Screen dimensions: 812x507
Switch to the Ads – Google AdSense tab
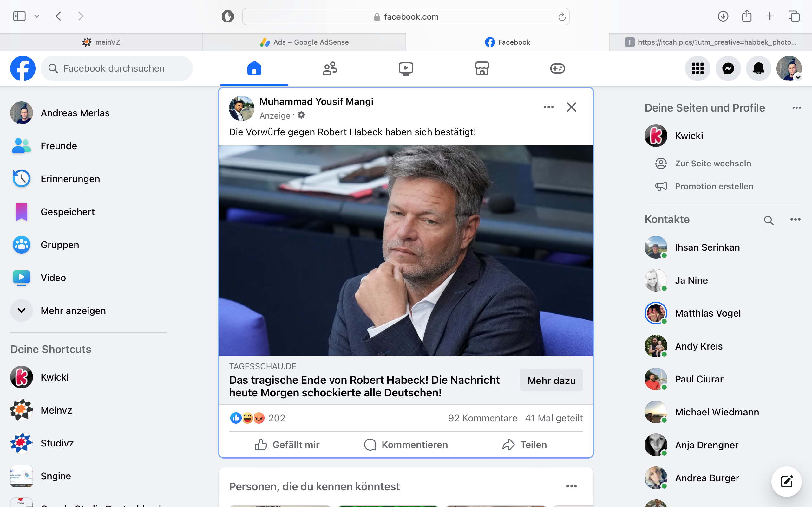pyautogui.click(x=304, y=42)
